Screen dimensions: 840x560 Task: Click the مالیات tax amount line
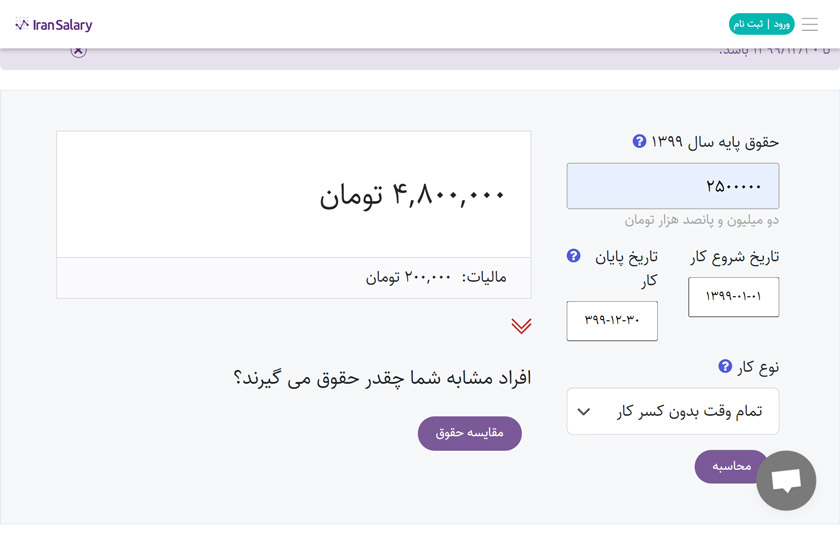pos(436,277)
